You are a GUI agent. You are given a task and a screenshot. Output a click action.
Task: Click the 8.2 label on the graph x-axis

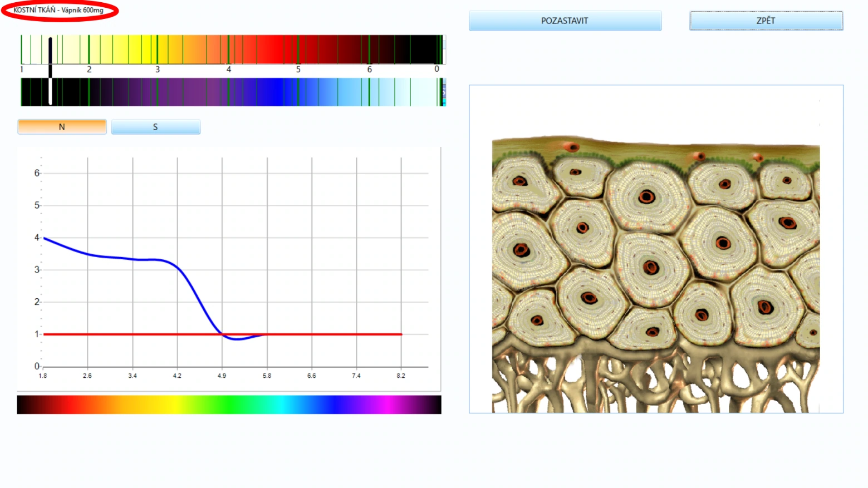401,376
